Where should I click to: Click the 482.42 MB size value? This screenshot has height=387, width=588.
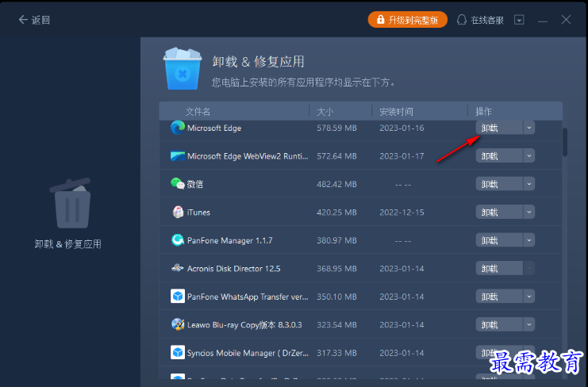336,184
